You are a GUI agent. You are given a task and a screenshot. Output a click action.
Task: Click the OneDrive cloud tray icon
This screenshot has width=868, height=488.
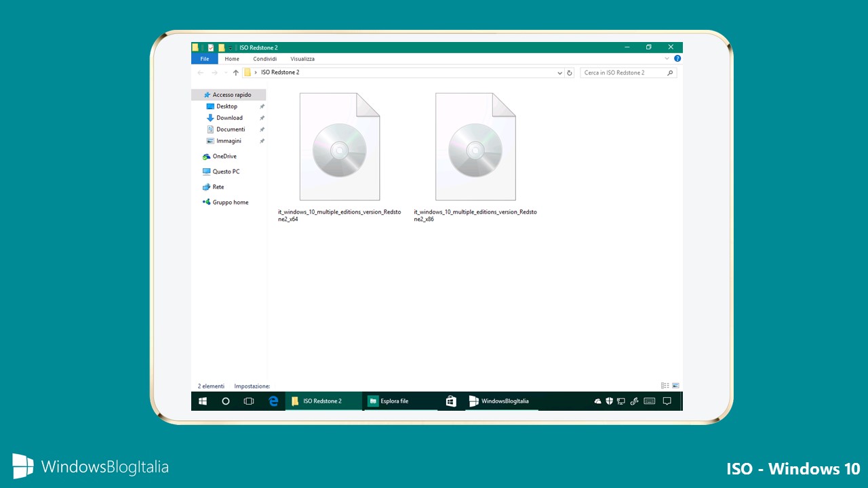[x=597, y=401]
